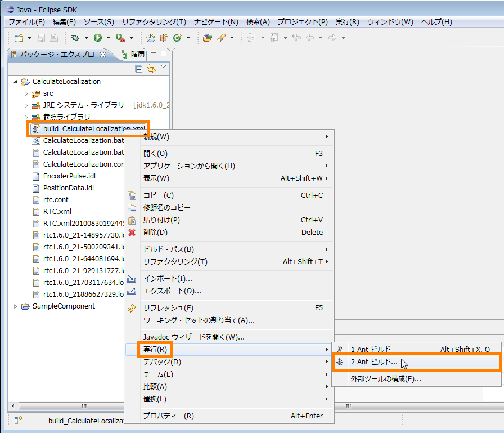Click the Back navigation arrow
Viewport: 504px width, 433px height.
click(310, 38)
